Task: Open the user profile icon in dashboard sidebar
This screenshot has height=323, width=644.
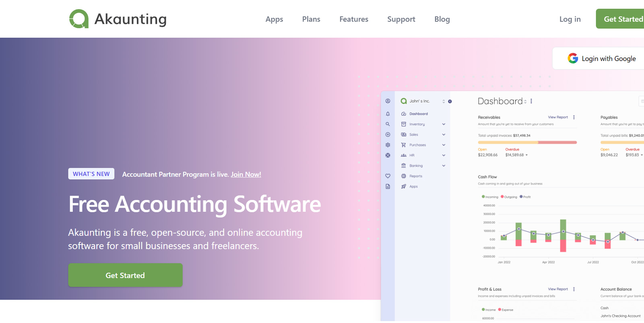Action: pyautogui.click(x=388, y=101)
